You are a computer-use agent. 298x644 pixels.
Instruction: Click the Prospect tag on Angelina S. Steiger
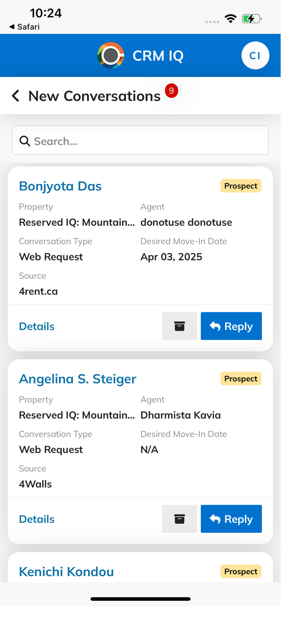click(x=241, y=379)
